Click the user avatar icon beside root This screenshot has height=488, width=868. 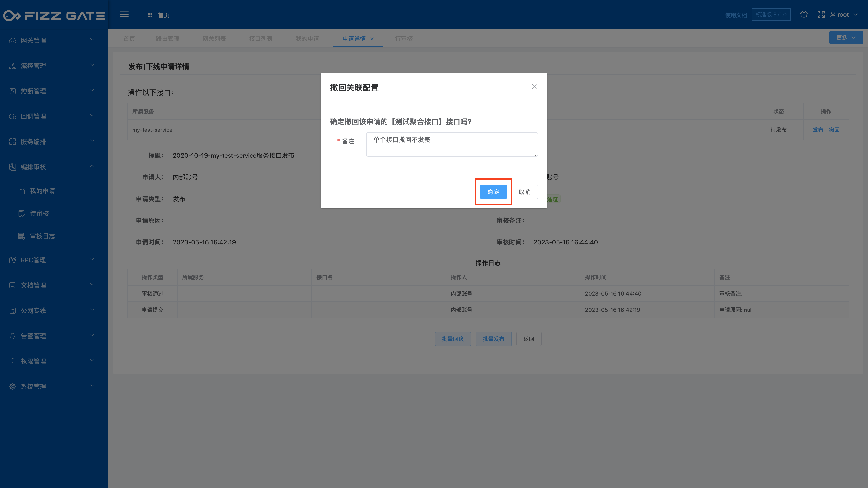pos(833,14)
